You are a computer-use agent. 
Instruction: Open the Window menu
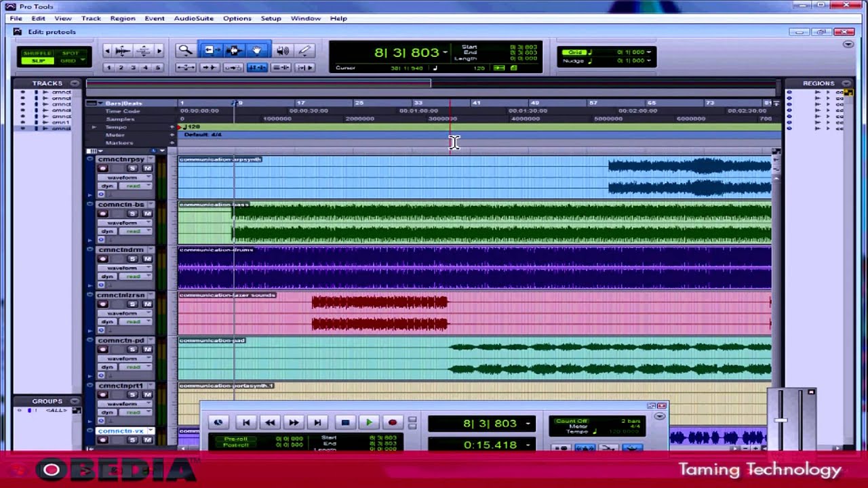(306, 18)
